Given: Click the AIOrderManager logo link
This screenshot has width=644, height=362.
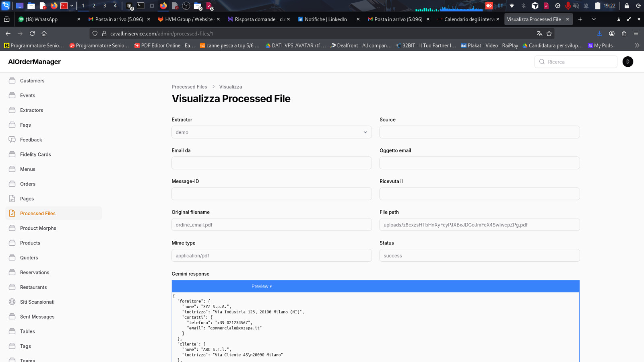Looking at the screenshot, I should coord(34,62).
